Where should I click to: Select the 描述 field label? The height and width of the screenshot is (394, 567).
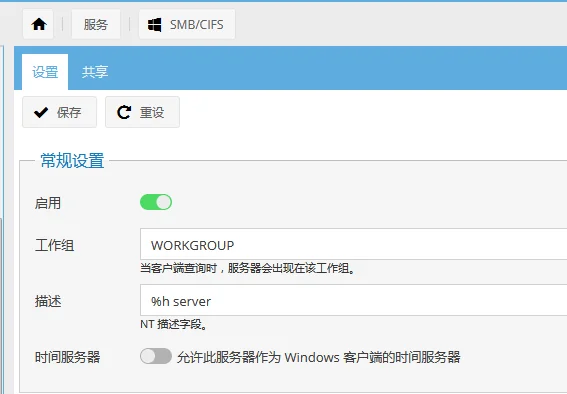(48, 301)
